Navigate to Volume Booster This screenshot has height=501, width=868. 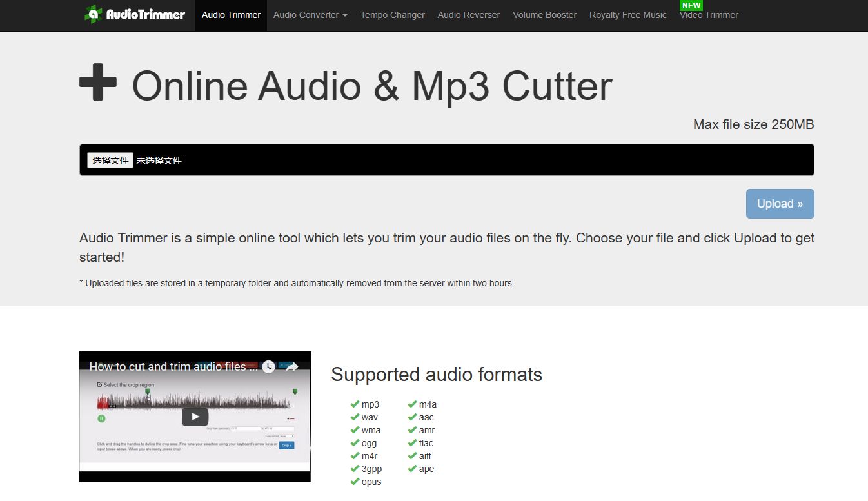click(545, 15)
